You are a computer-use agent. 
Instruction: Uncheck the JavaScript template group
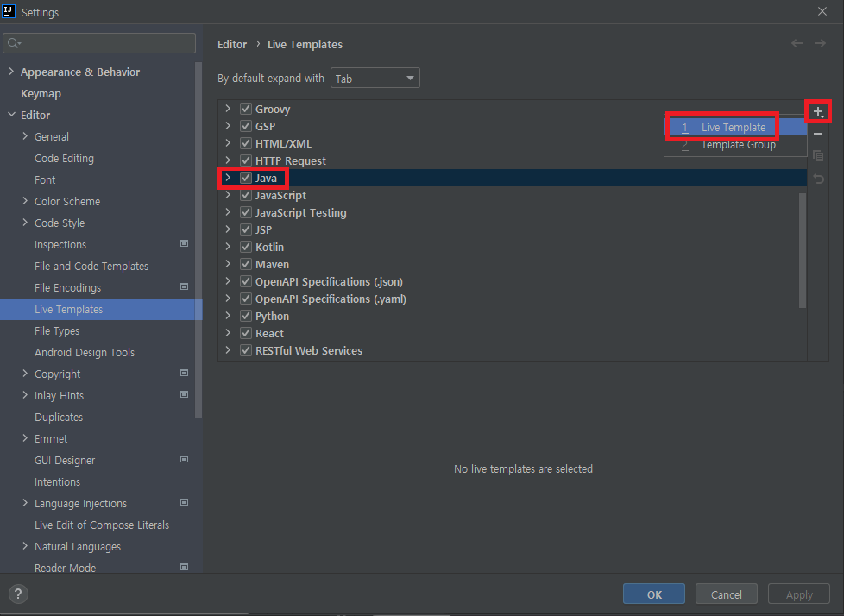(x=246, y=195)
